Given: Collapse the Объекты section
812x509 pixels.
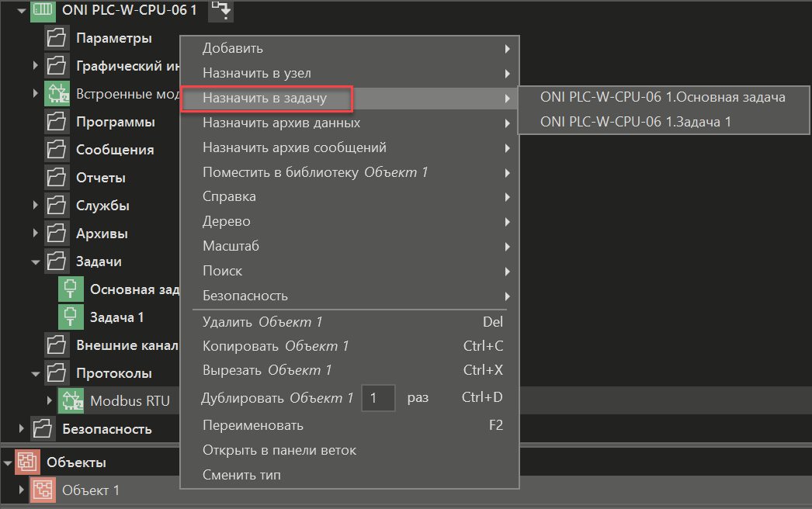Looking at the screenshot, I should (8, 463).
